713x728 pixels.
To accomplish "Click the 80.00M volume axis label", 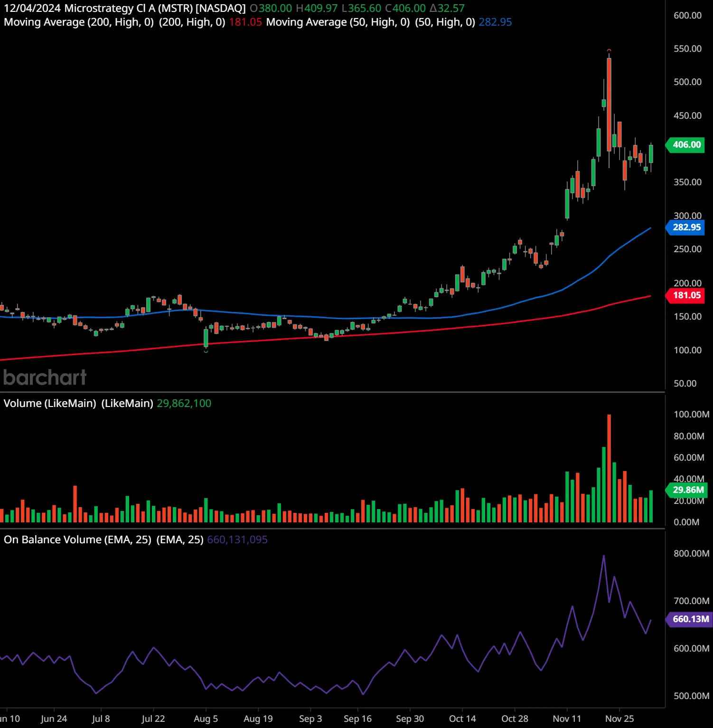I will 689,436.
